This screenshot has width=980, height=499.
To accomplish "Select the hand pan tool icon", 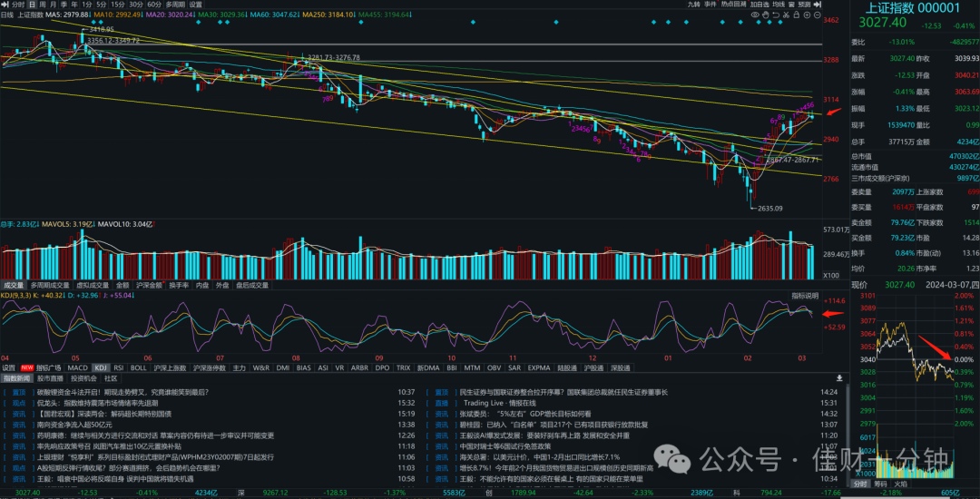I will click(x=766, y=15).
